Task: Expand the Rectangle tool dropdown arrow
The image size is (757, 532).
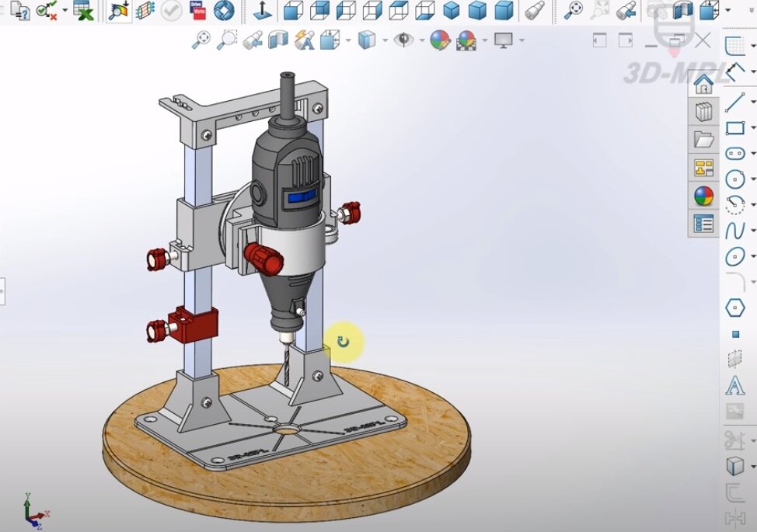Action: (x=753, y=128)
